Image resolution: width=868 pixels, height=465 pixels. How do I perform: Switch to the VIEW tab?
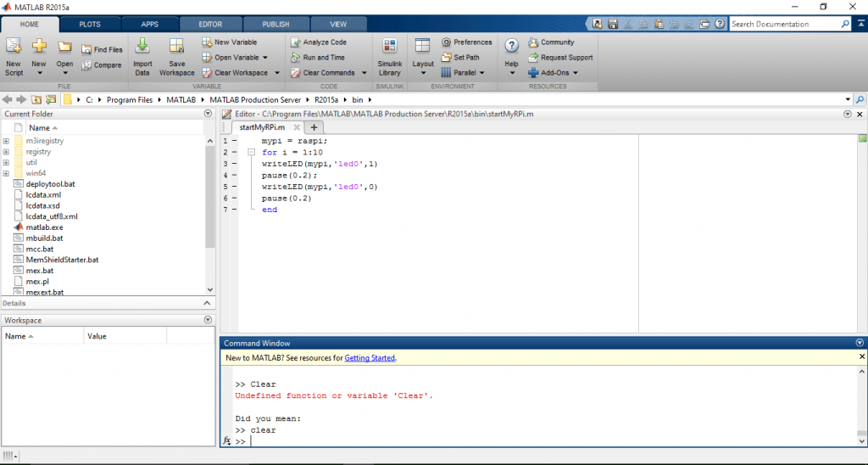pyautogui.click(x=338, y=25)
